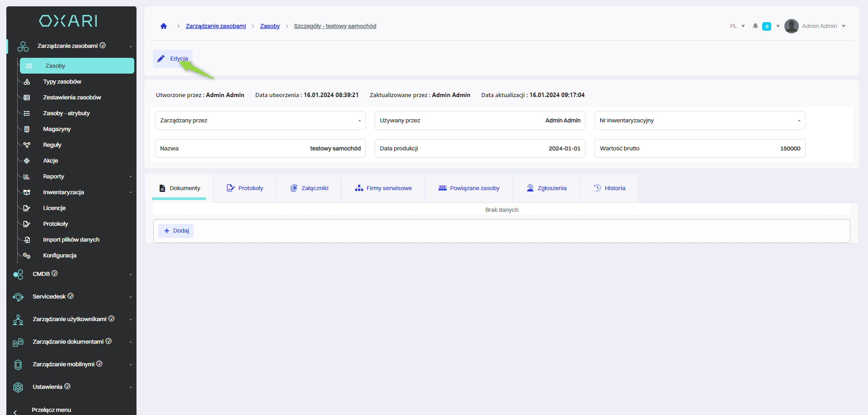Click the notification bell icon
The image size is (868, 415).
(755, 26)
